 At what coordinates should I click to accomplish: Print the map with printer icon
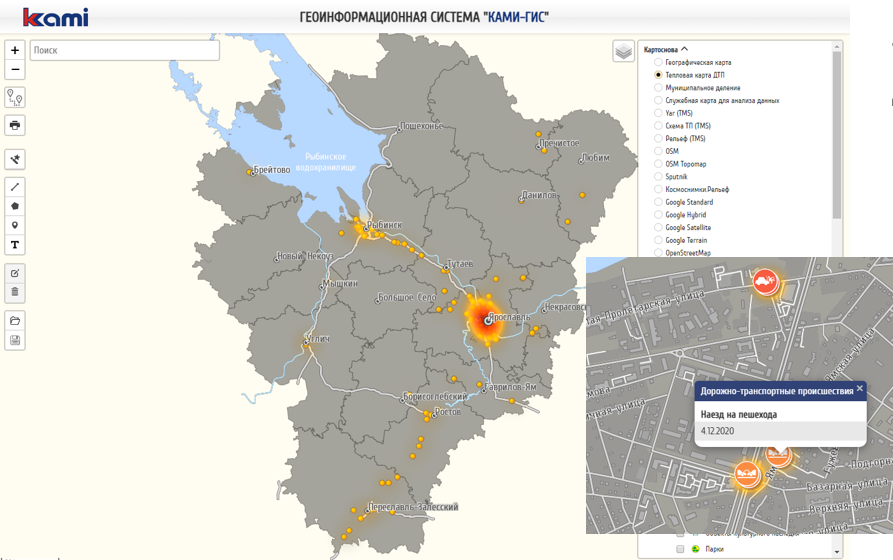(x=15, y=125)
